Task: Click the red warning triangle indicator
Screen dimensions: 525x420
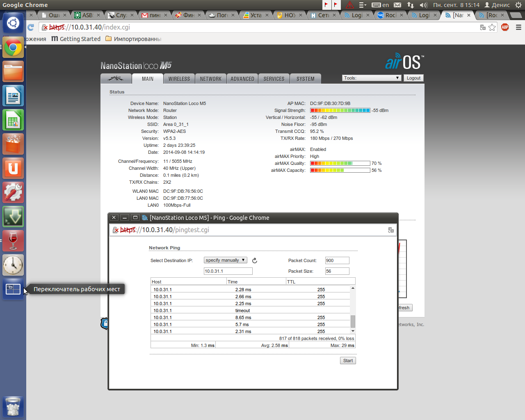Action: tap(350, 5)
